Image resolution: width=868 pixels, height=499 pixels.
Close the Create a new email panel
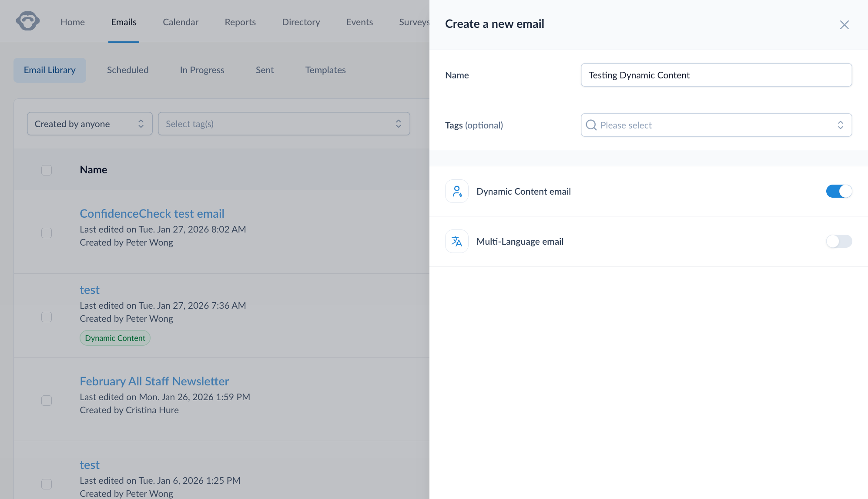click(x=844, y=25)
